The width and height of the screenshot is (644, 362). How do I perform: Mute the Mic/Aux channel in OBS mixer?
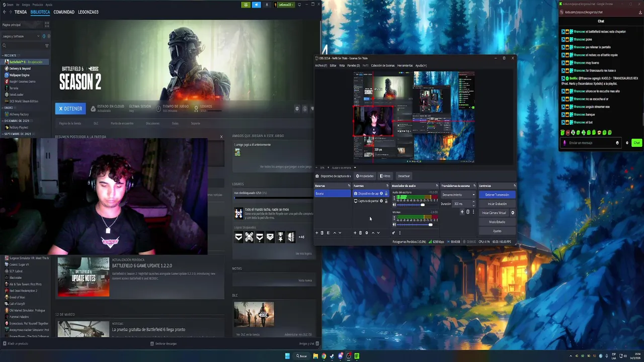[394, 224]
